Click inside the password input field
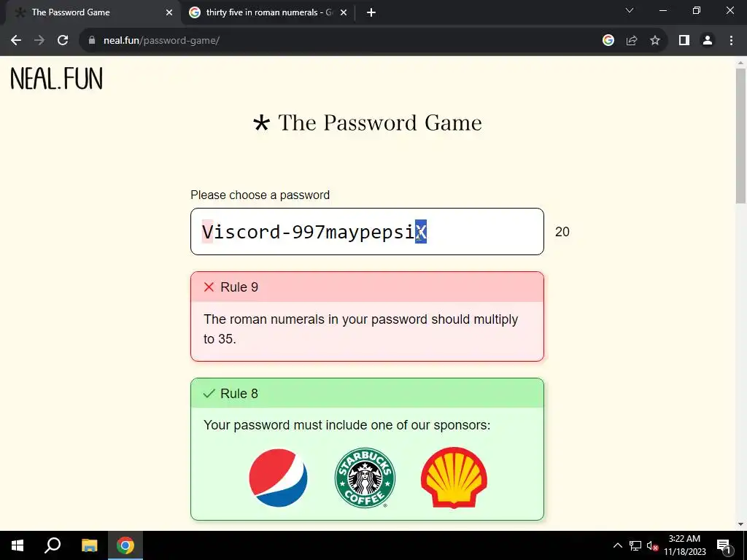This screenshot has height=560, width=747. [x=367, y=231]
